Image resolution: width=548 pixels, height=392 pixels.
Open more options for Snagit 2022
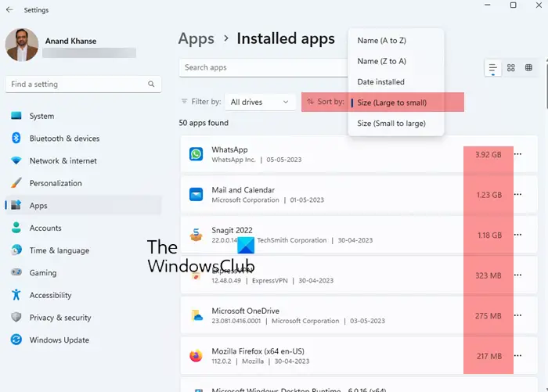(518, 235)
